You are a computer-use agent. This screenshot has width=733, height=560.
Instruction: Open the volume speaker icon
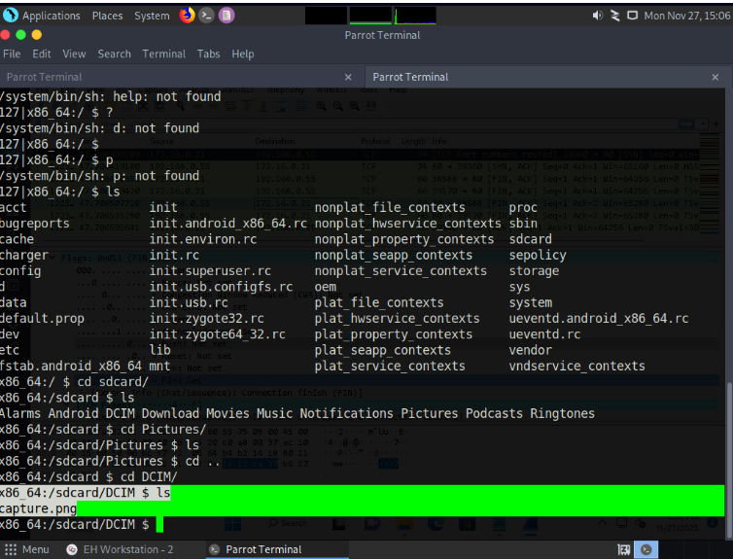pos(597,16)
